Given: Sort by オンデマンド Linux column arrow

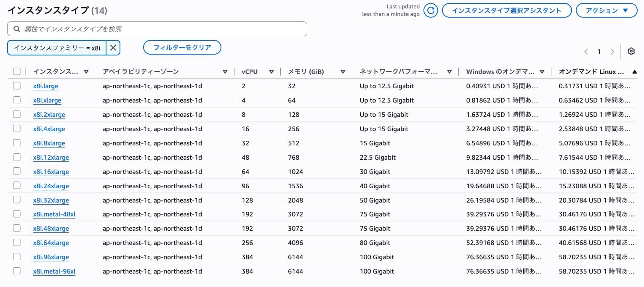Looking at the screenshot, I should click(635, 72).
